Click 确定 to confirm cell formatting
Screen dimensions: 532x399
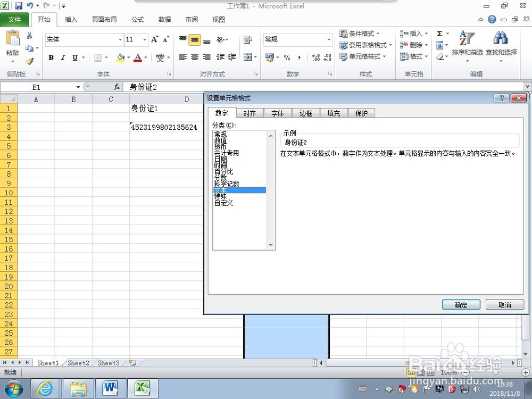point(461,304)
